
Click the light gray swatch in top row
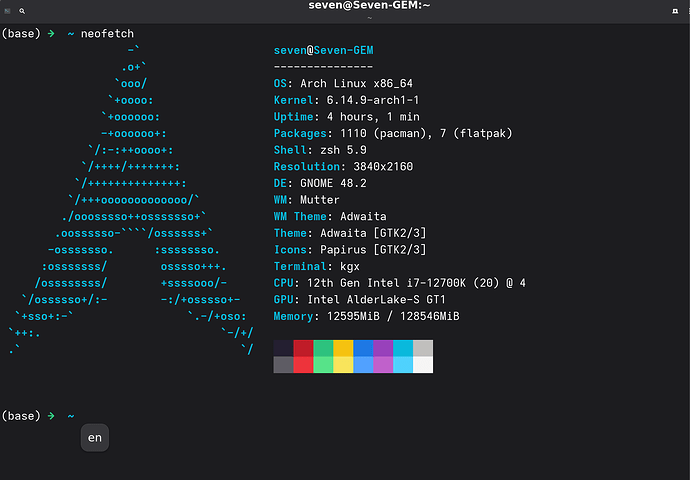(x=423, y=348)
